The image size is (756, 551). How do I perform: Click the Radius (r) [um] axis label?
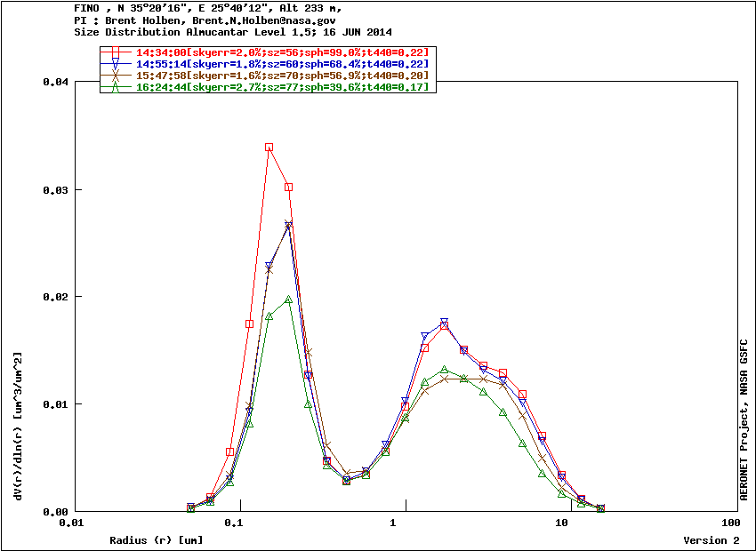coord(157,540)
